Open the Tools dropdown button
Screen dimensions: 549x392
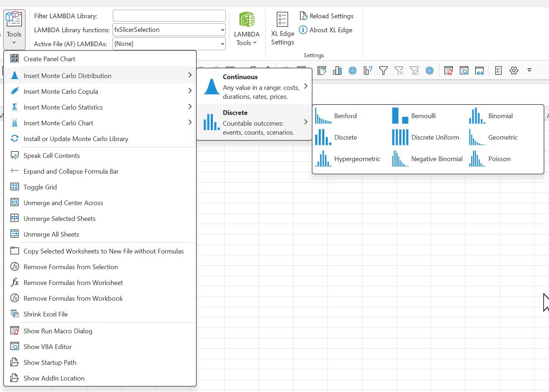pyautogui.click(x=14, y=29)
